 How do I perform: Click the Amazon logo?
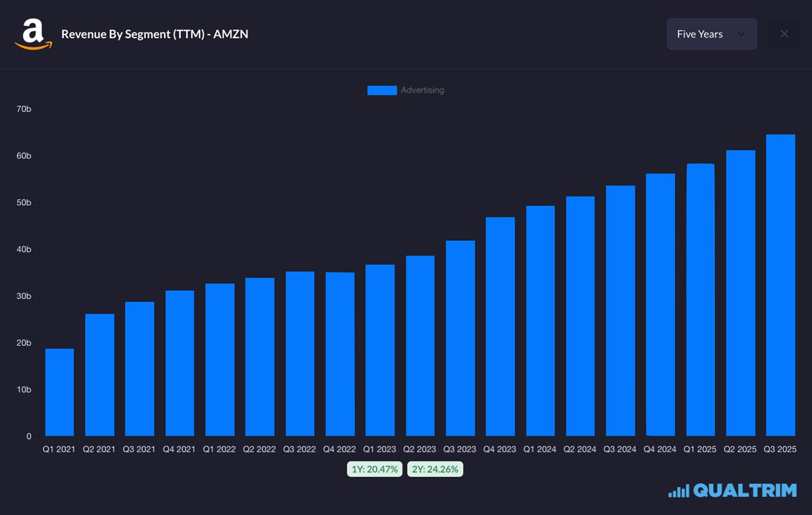point(34,34)
